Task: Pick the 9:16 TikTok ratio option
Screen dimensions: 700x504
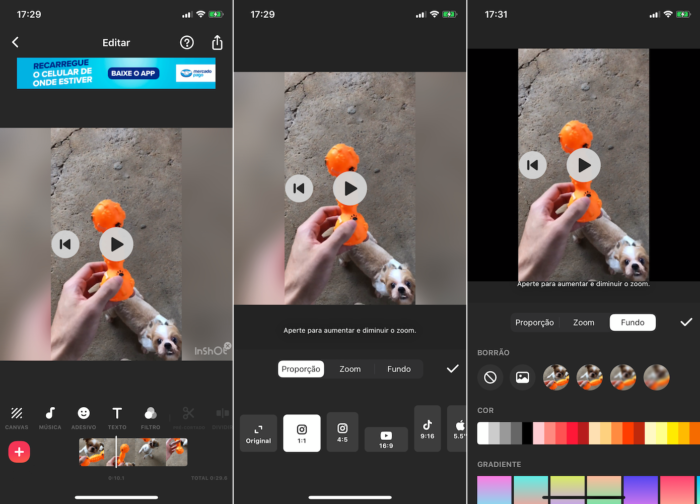Action: [427, 429]
